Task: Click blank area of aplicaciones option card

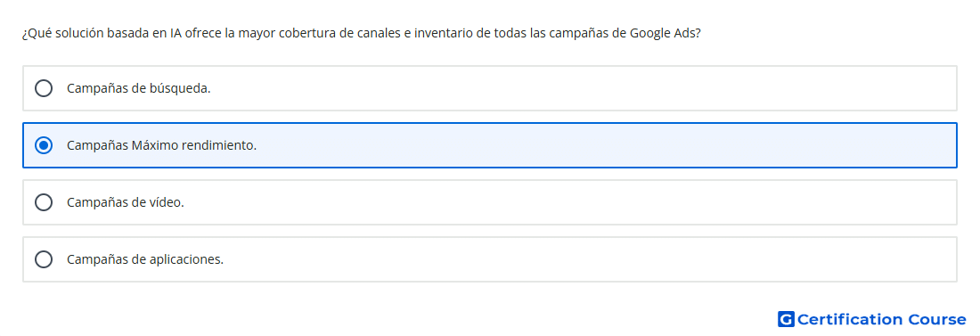Action: [x=587, y=259]
